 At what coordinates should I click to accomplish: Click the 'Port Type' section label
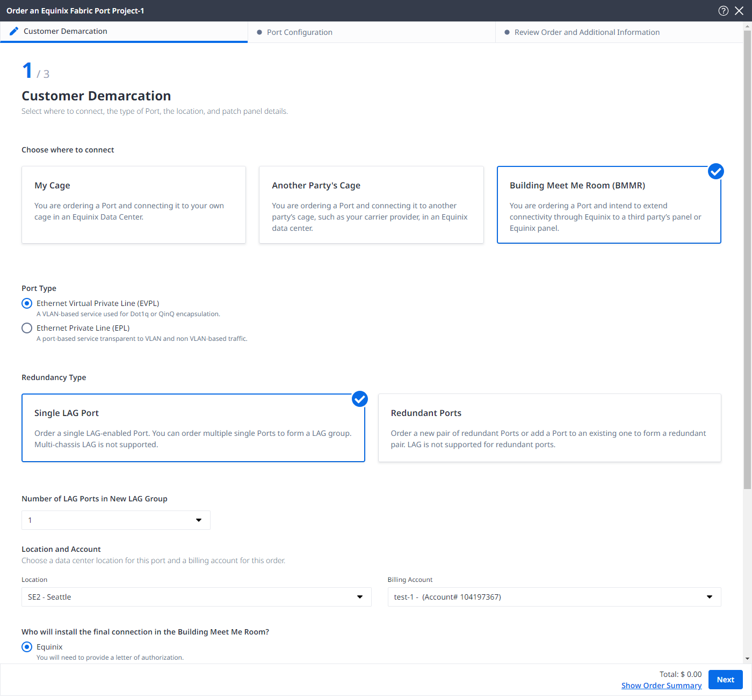[39, 288]
